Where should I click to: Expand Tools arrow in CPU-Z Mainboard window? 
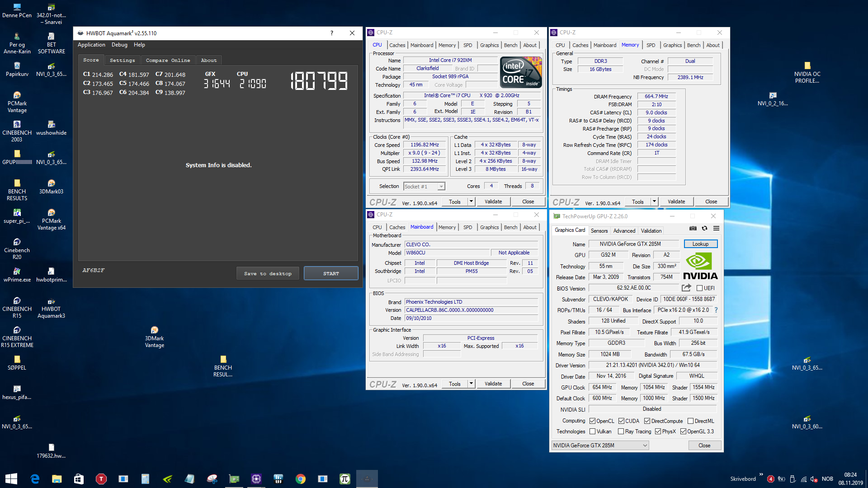[471, 384]
